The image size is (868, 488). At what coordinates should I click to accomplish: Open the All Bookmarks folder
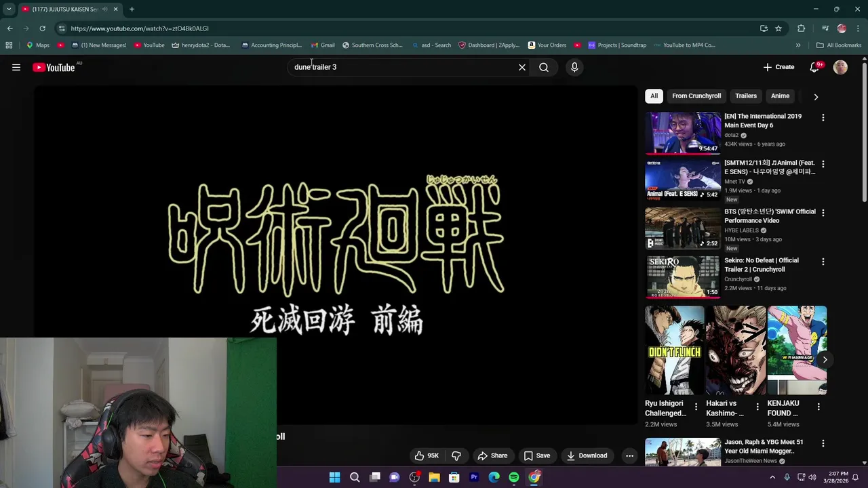[839, 45]
